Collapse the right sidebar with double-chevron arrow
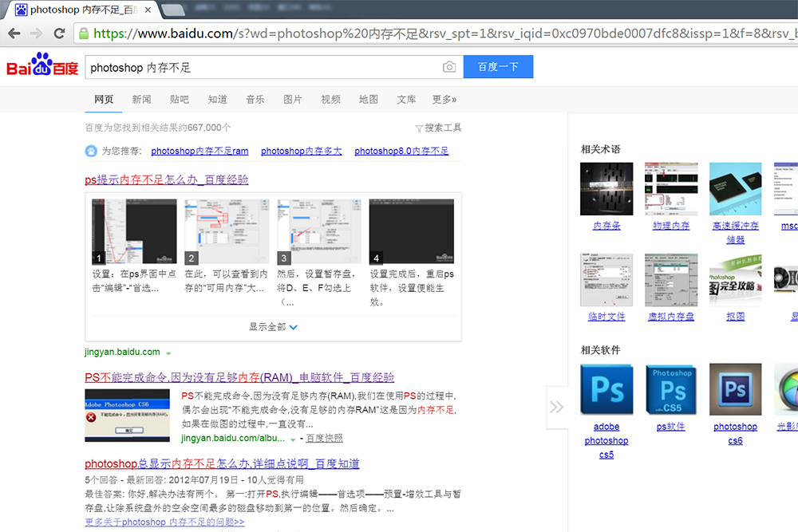798x532 pixels. (556, 407)
